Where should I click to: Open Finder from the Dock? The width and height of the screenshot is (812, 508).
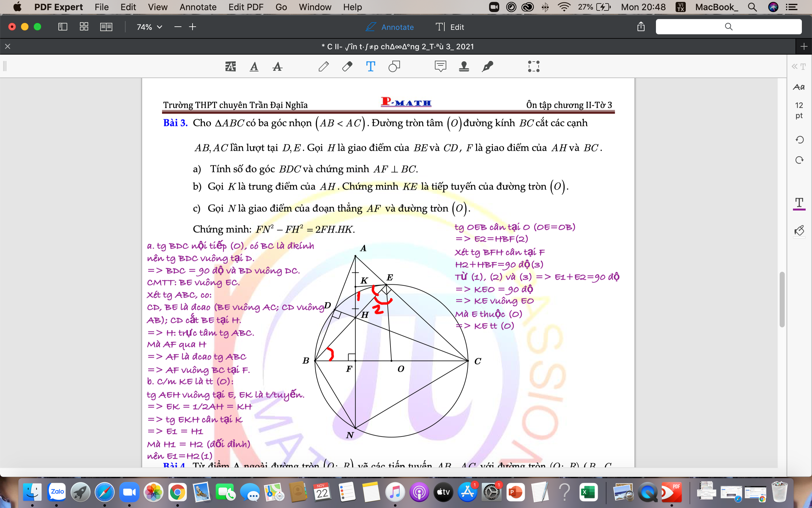point(32,492)
